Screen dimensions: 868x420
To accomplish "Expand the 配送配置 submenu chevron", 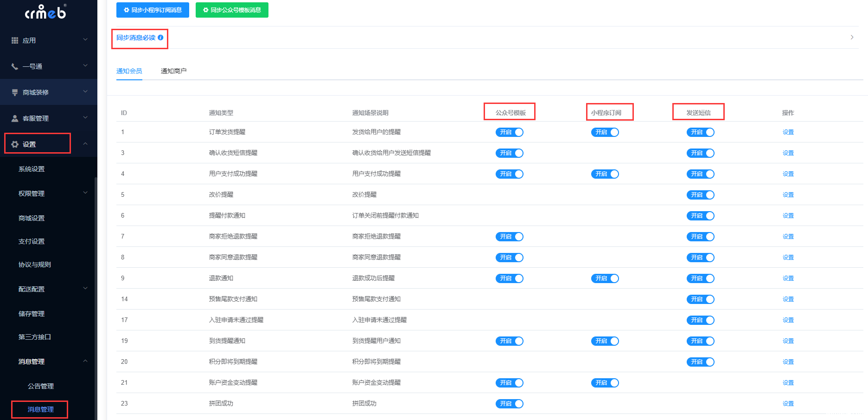I will tap(85, 288).
